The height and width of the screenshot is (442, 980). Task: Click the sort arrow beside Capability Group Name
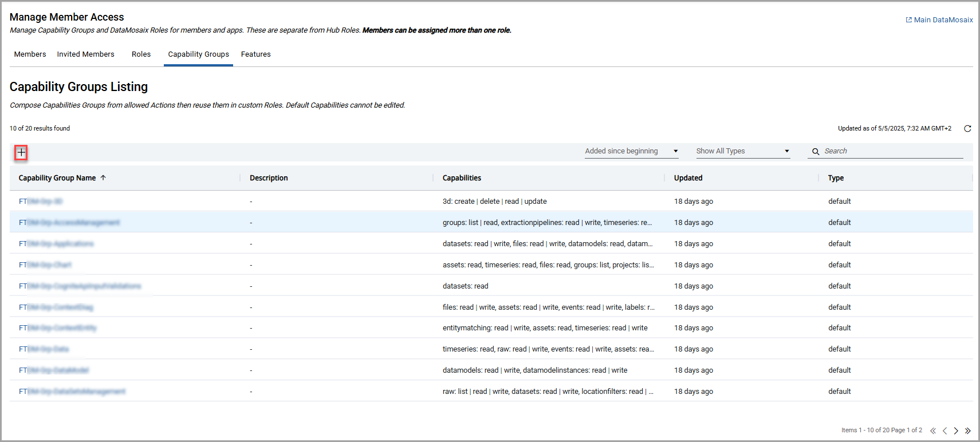coord(103,178)
